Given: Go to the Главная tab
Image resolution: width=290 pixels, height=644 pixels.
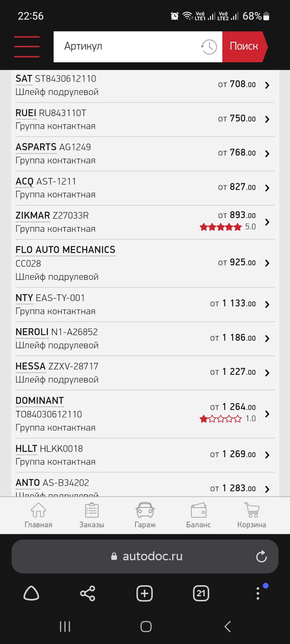Looking at the screenshot, I should 38,515.
